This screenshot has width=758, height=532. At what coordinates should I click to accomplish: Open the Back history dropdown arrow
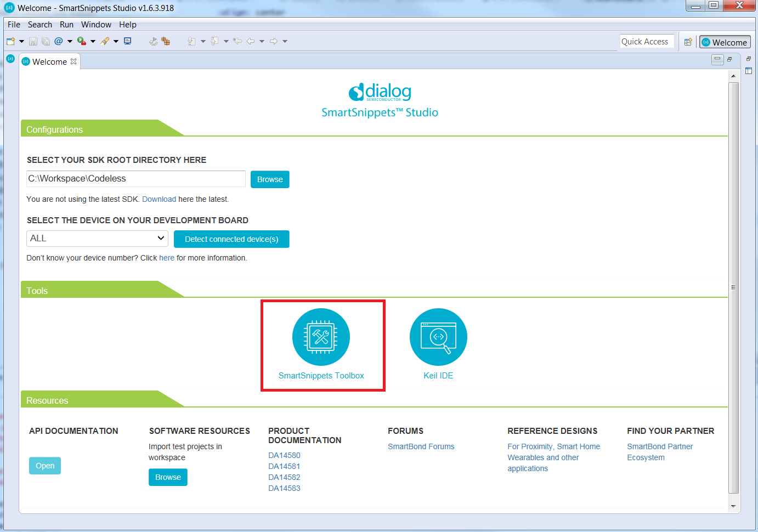tap(262, 41)
